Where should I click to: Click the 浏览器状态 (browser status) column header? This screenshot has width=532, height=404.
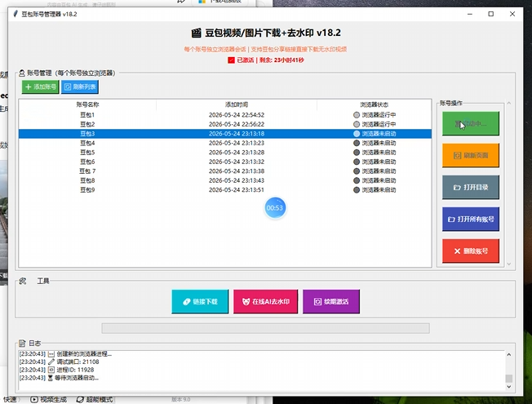(x=375, y=104)
